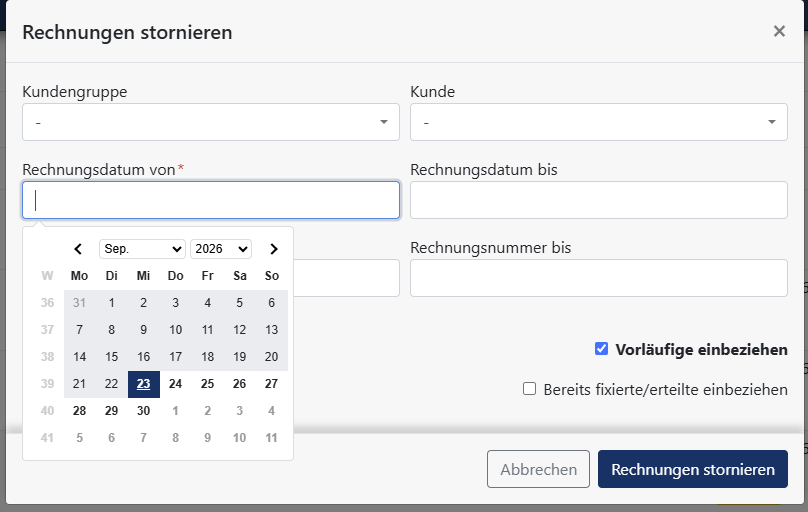
Task: Select today's date 23 in calendar
Action: (144, 384)
